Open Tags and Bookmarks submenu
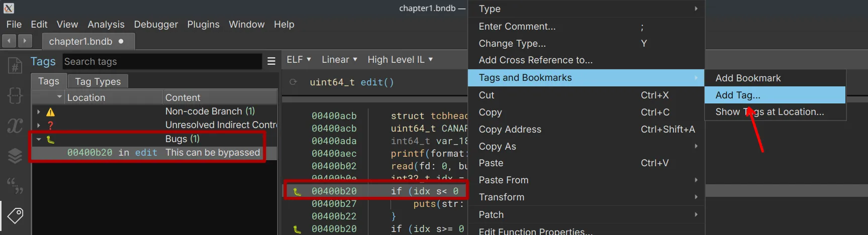 pyautogui.click(x=586, y=78)
